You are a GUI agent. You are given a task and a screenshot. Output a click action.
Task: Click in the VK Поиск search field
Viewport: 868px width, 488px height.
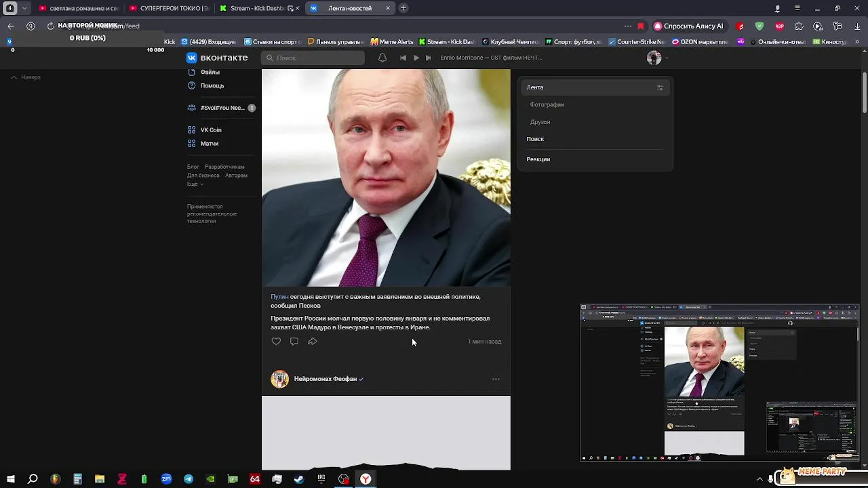313,58
